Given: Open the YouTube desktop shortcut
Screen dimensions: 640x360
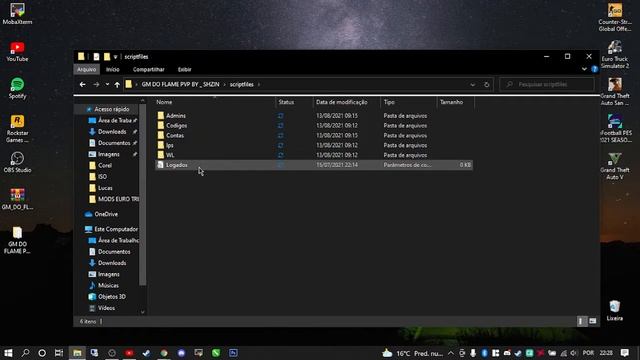Looking at the screenshot, I should (x=17, y=52).
